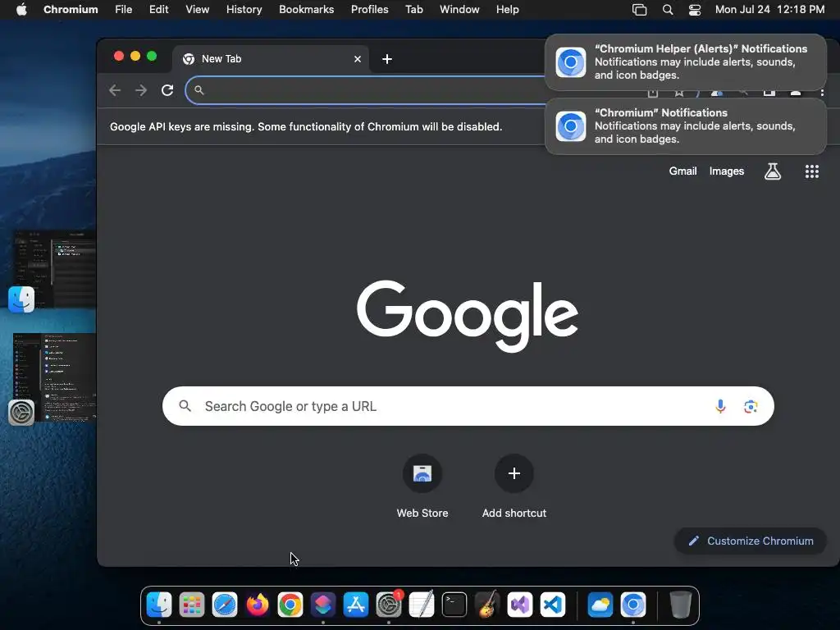The height and width of the screenshot is (630, 840).
Task: Open the "Chromium" Notifications banner
Action: point(685,126)
